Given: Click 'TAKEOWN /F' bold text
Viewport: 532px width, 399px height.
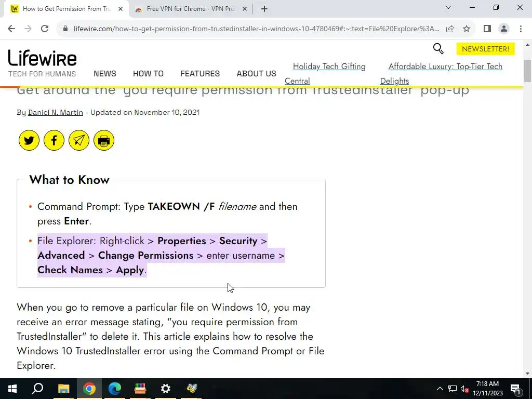Looking at the screenshot, I should [x=181, y=206].
